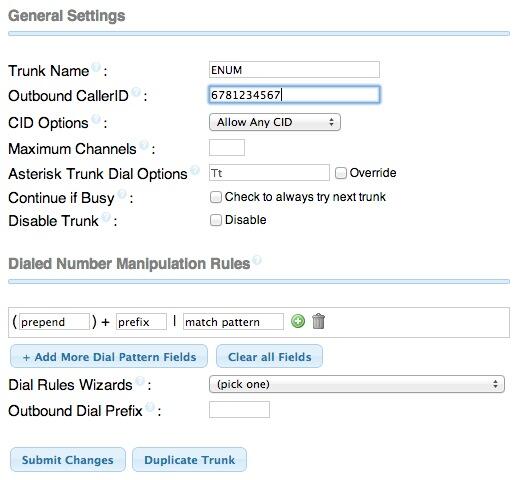This screenshot has width=523, height=480.
Task: Check to always try next trunk
Action: [215, 197]
